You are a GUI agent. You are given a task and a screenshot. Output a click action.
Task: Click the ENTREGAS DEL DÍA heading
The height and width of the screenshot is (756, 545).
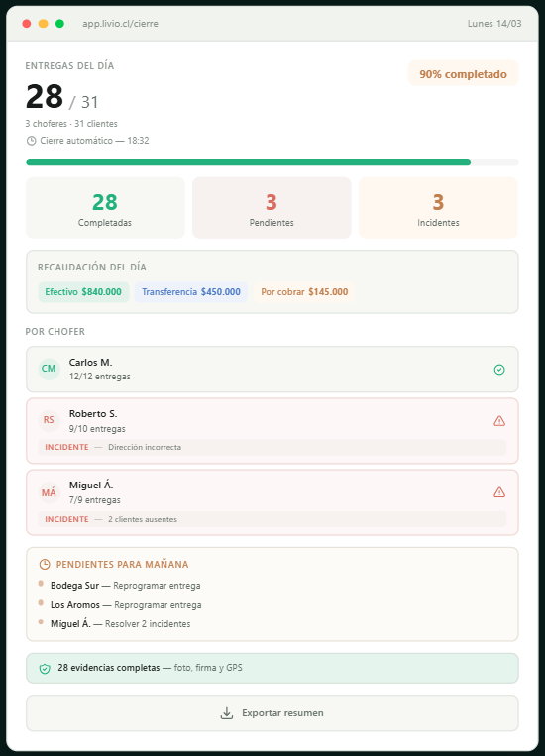click(x=69, y=66)
